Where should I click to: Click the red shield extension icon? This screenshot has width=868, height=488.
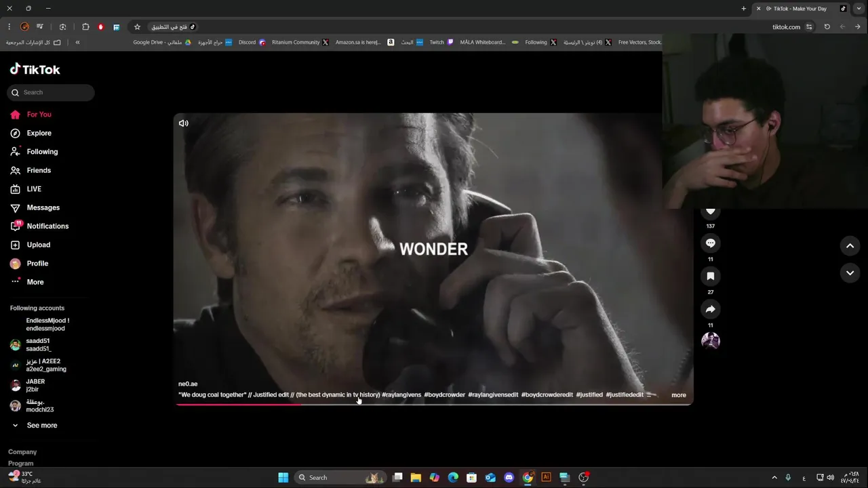click(x=101, y=26)
